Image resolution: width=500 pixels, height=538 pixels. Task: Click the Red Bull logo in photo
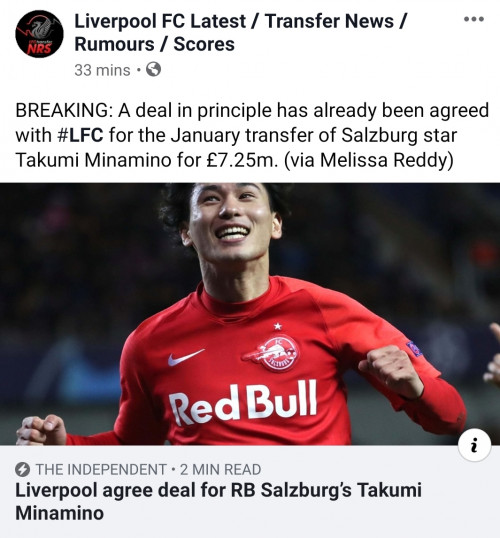(x=243, y=402)
